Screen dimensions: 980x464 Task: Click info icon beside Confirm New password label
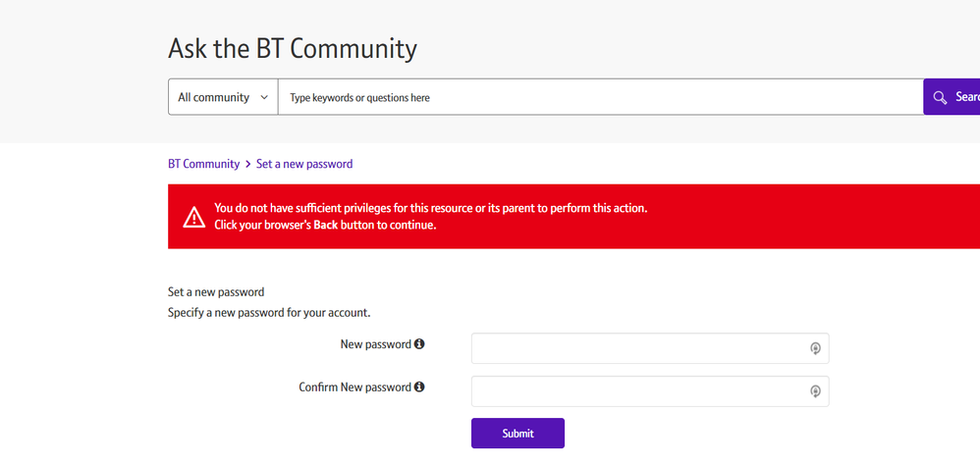(x=419, y=387)
